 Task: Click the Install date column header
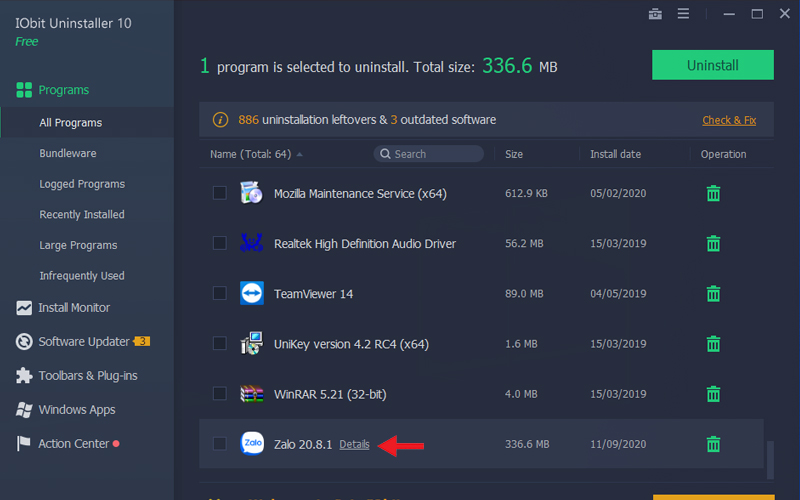click(615, 154)
